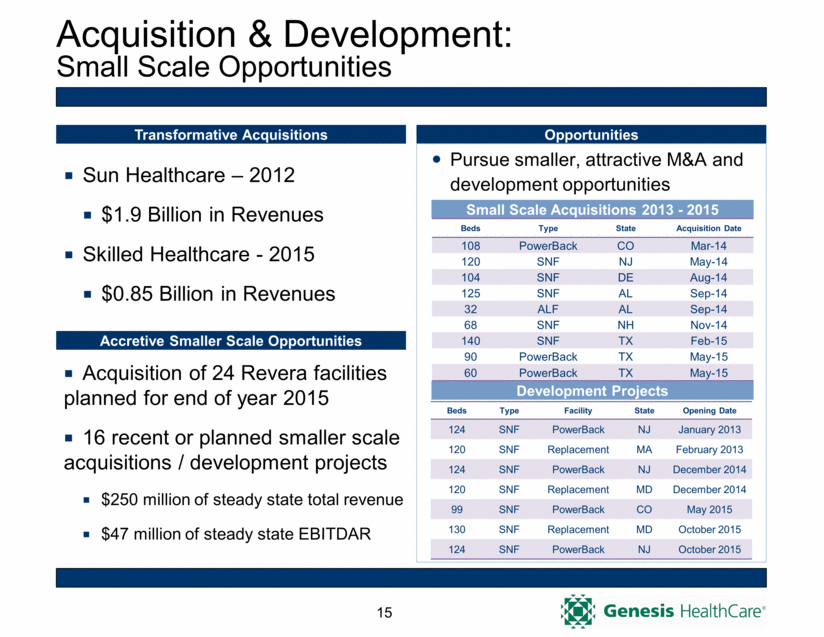Click the 'Small Scale Acquisitions 2013 - 2015' header

[592, 210]
